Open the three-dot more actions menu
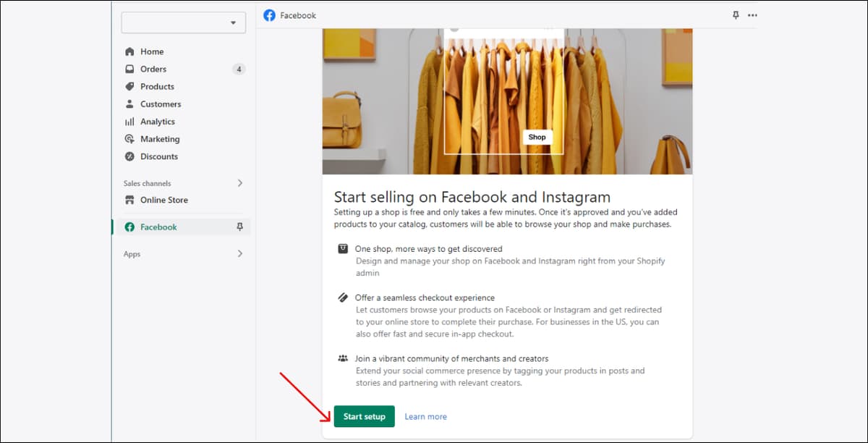This screenshot has width=868, height=443. pos(752,15)
